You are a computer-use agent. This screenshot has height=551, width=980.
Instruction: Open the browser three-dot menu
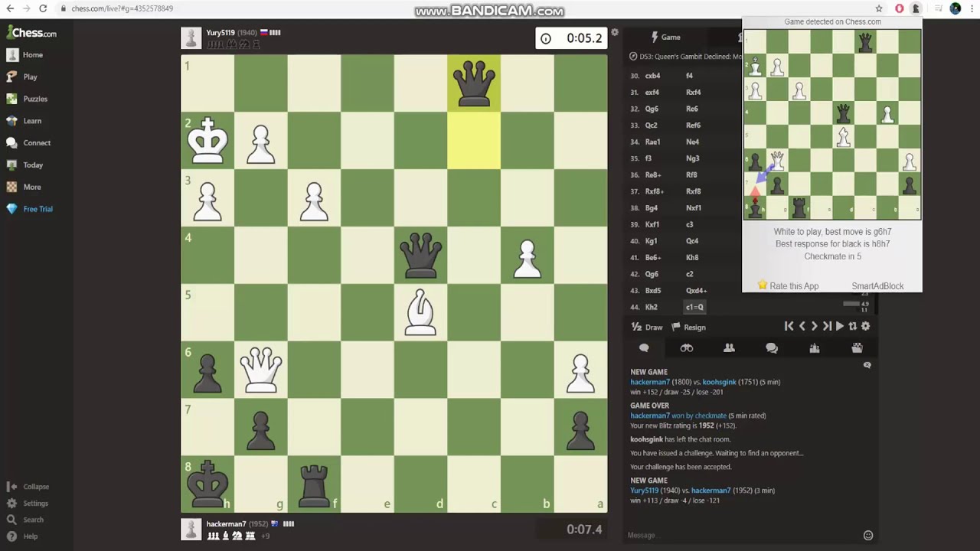click(971, 8)
